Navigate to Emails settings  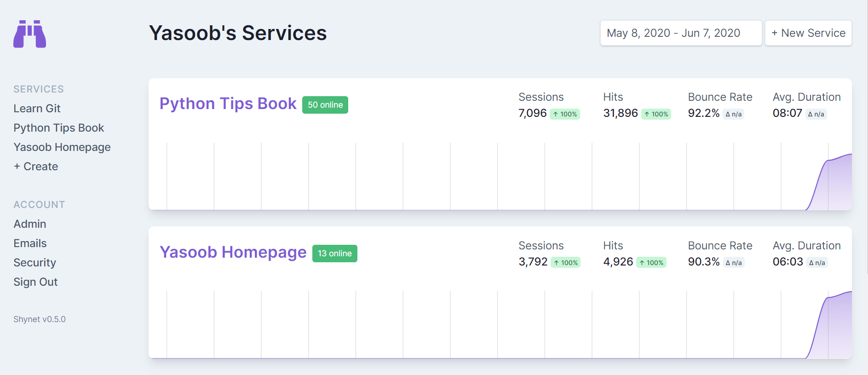30,243
